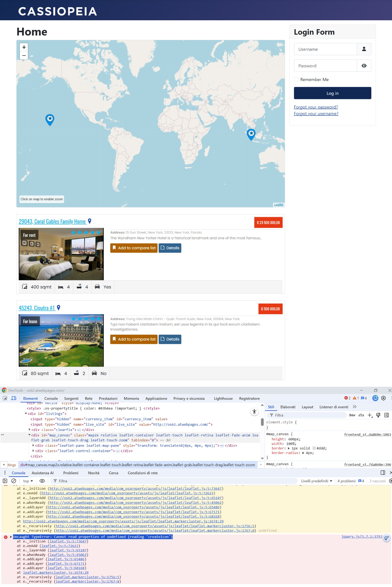The image size is (392, 587).
Task: Click the Log in button
Action: 332,93
